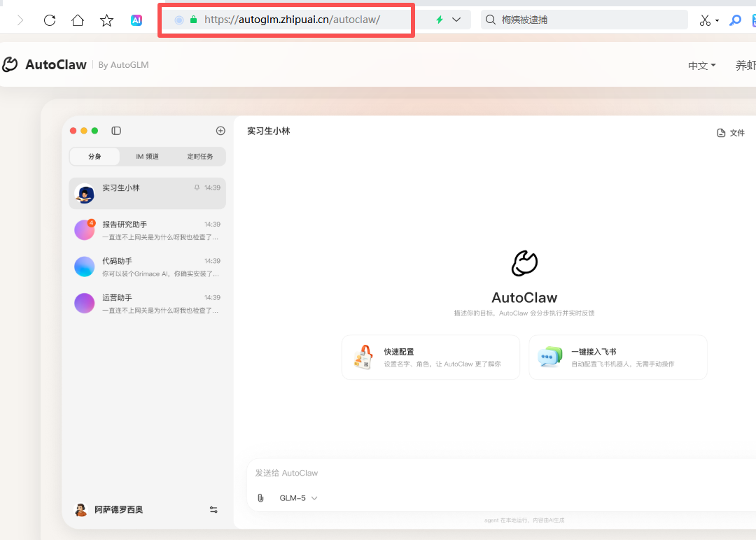Open the 实习生小林 conversation
This screenshot has width=756, height=540.
(x=148, y=193)
